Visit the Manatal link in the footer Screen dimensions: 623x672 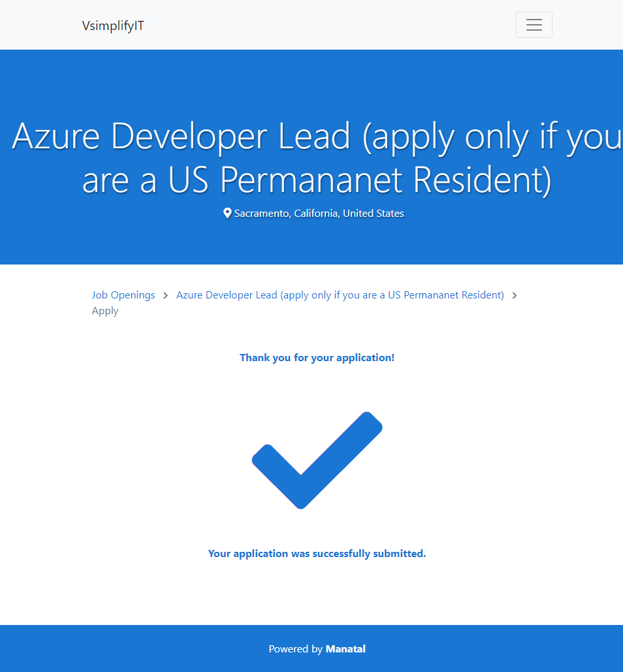tap(345, 649)
